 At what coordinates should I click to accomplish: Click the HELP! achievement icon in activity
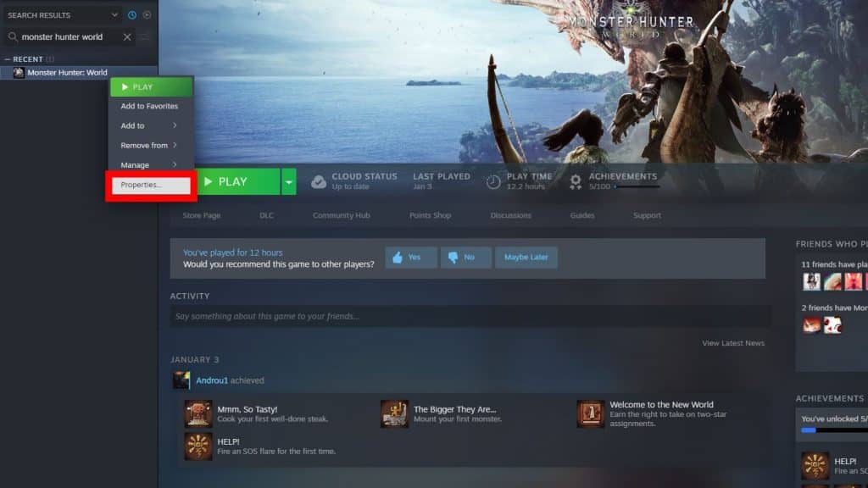[x=198, y=446]
